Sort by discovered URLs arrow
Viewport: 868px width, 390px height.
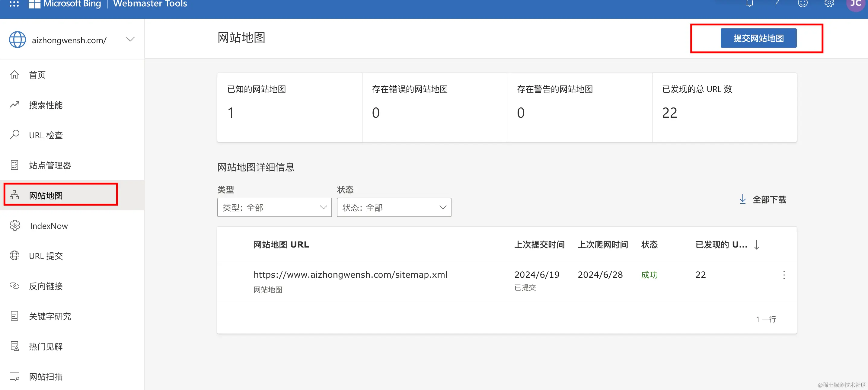pyautogui.click(x=756, y=245)
